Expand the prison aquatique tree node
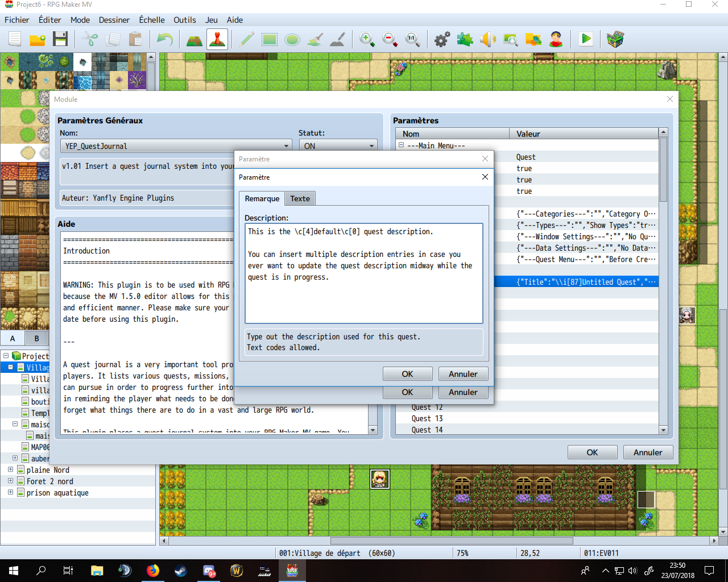 pyautogui.click(x=10, y=492)
